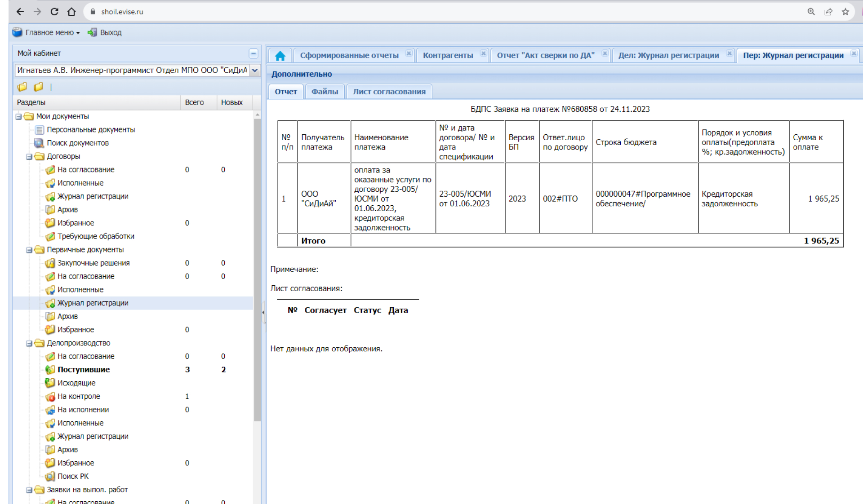The width and height of the screenshot is (863, 504).
Task: Open Договоры Исполненные
Action: click(x=80, y=183)
